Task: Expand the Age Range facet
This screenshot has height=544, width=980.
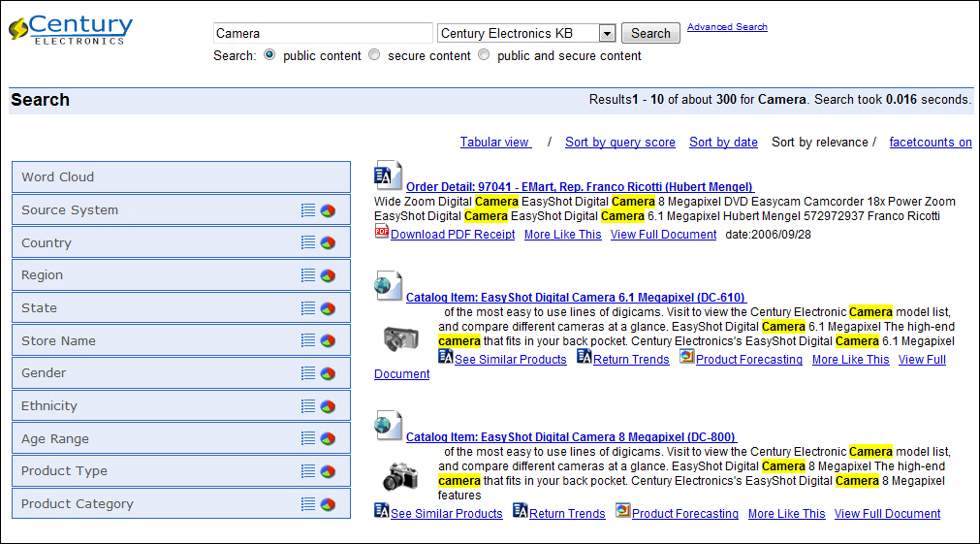Action: click(181, 438)
